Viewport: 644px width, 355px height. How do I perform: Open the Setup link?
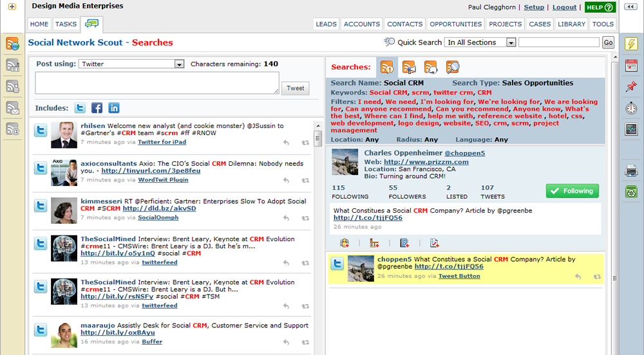point(534,7)
